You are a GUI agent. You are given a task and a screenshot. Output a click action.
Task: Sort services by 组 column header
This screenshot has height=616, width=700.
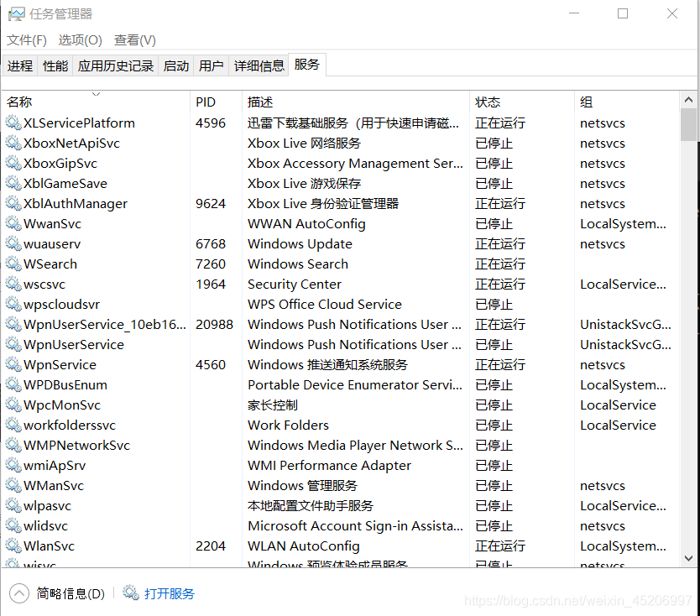[x=626, y=102]
